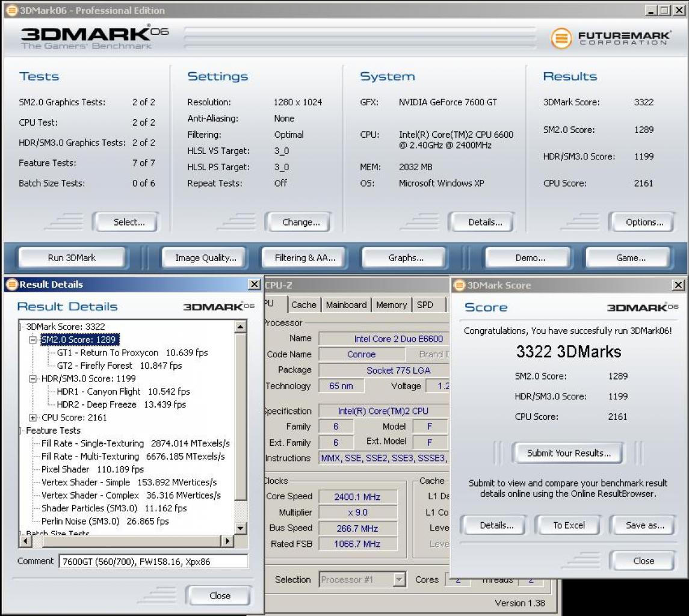Collapse the SM2.0 Score tree node
This screenshot has height=616, width=689.
32,340
